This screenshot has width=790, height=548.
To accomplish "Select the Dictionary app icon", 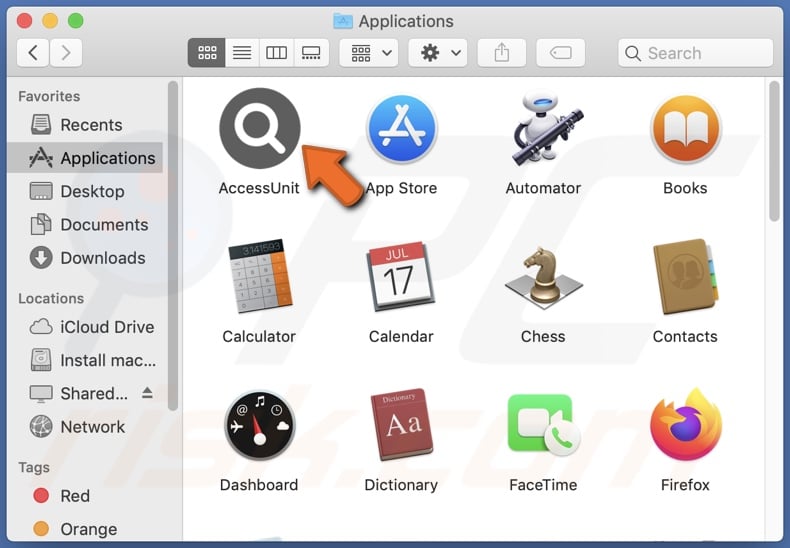I will coord(402,425).
